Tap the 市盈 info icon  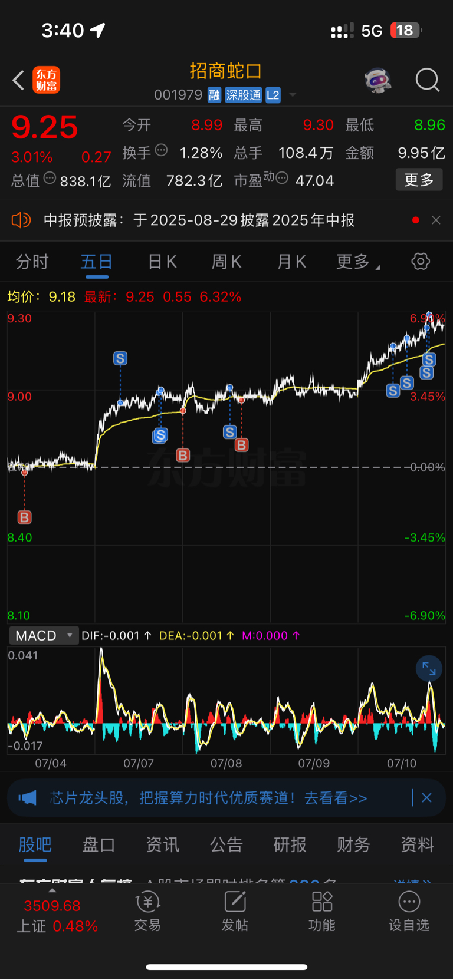(x=282, y=177)
